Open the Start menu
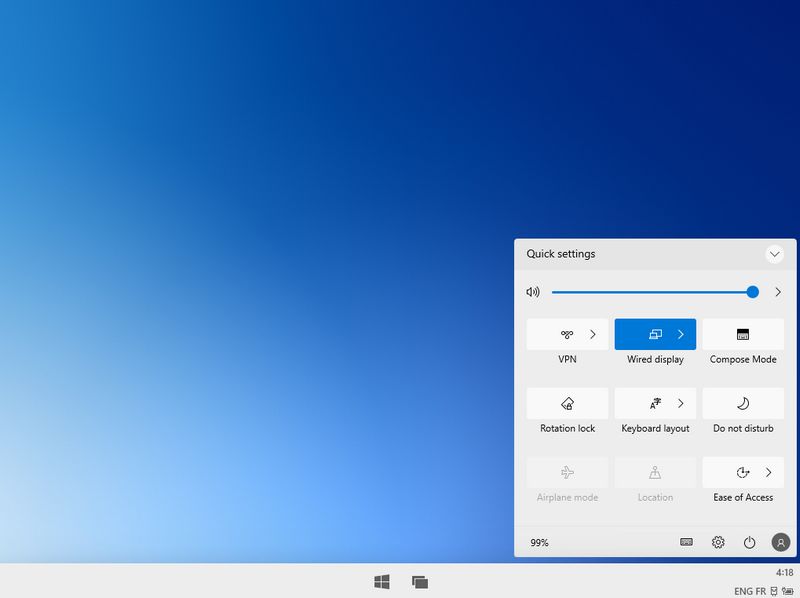This screenshot has width=800, height=598. [x=383, y=580]
